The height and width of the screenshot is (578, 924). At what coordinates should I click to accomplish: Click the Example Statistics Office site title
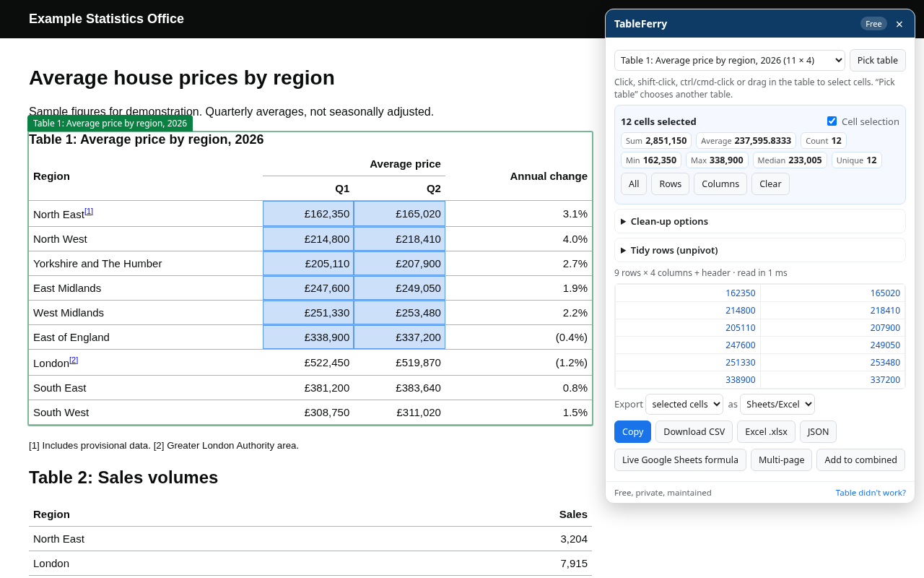106,19
